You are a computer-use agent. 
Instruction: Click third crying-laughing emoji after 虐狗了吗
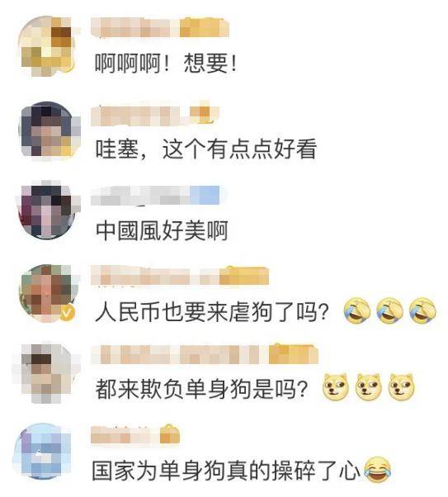422,310
